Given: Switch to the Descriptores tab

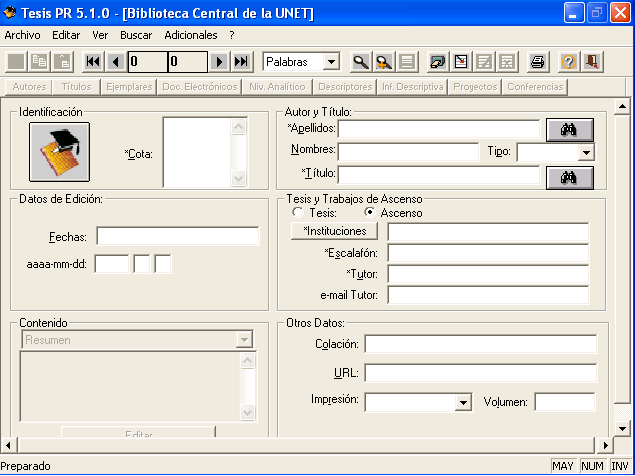Looking at the screenshot, I should [x=345, y=87].
